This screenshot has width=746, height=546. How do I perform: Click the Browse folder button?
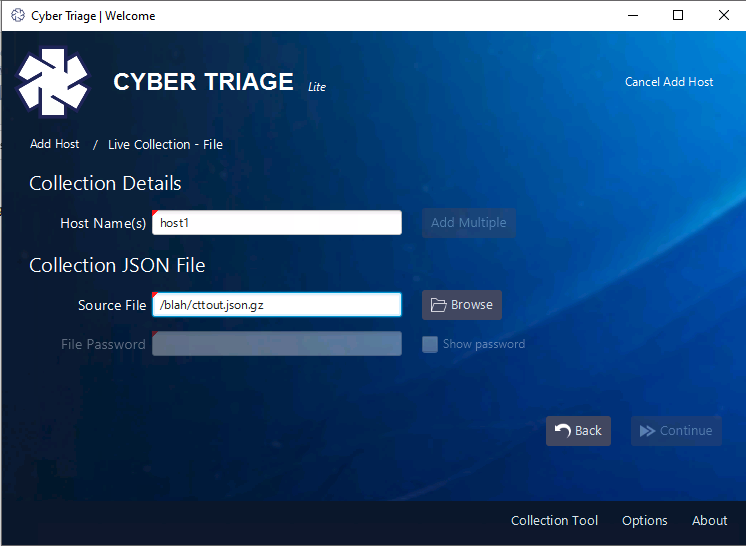click(x=461, y=305)
